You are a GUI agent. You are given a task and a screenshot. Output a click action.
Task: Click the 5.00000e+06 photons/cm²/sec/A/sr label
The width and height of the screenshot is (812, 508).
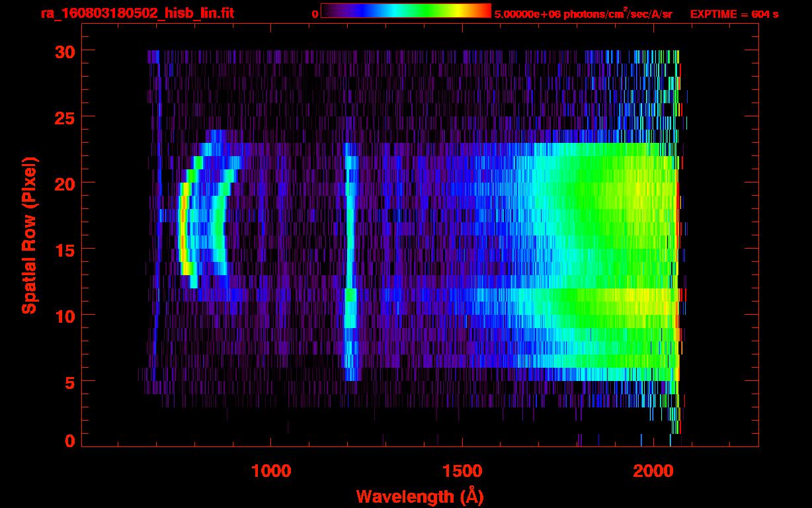coord(583,13)
